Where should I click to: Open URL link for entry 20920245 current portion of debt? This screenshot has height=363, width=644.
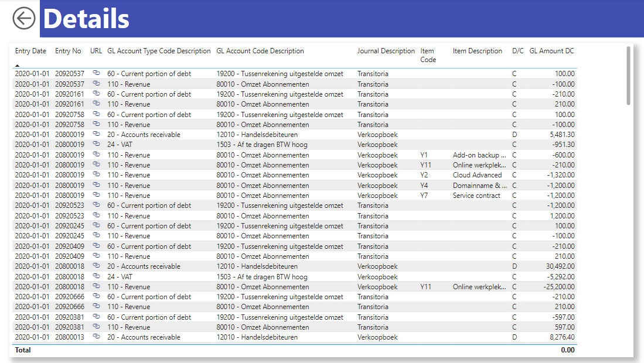point(96,225)
